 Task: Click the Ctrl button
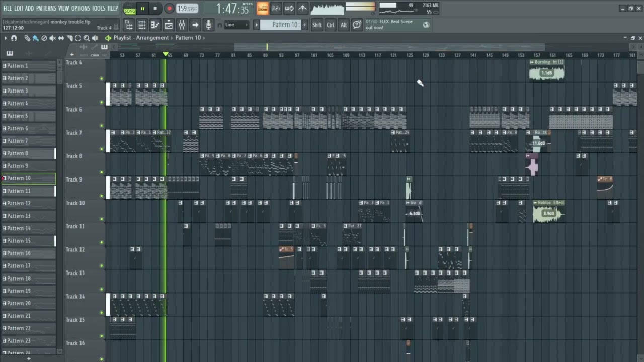(331, 25)
